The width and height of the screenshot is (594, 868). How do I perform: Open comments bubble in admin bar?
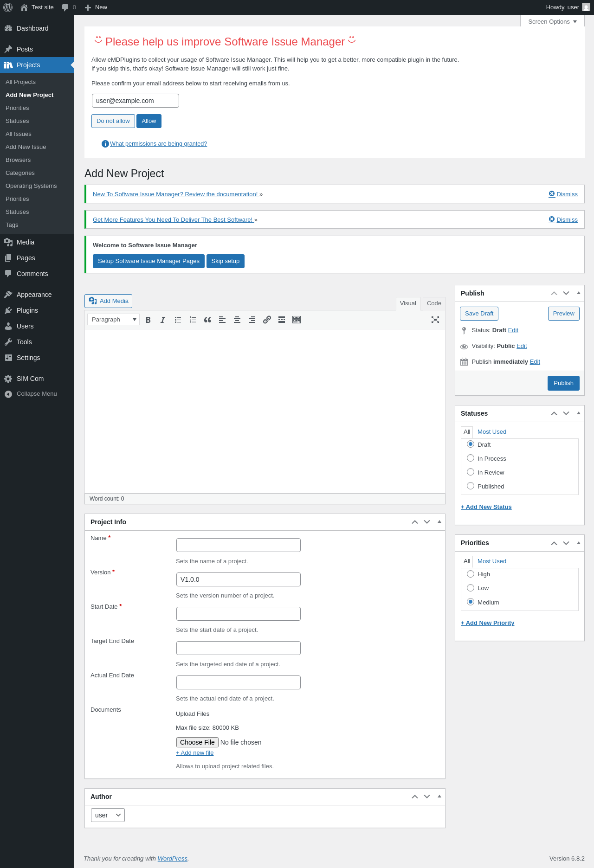(x=69, y=7)
